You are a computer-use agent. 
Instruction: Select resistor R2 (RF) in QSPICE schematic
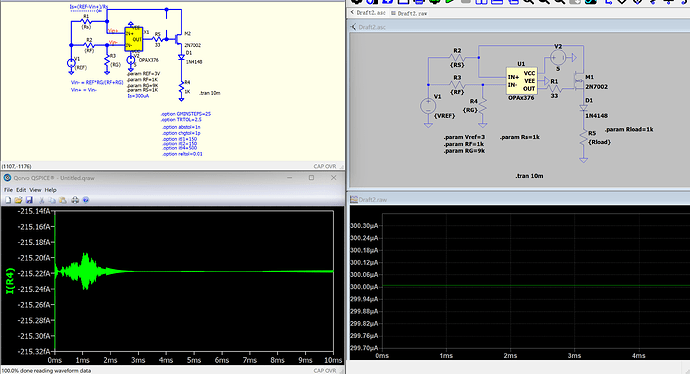(89, 44)
